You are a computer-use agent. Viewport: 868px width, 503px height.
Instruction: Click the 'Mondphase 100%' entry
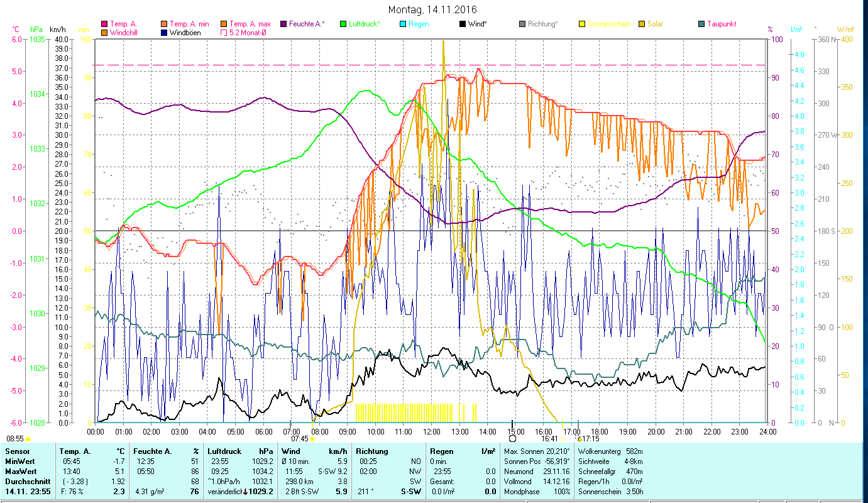538,492
